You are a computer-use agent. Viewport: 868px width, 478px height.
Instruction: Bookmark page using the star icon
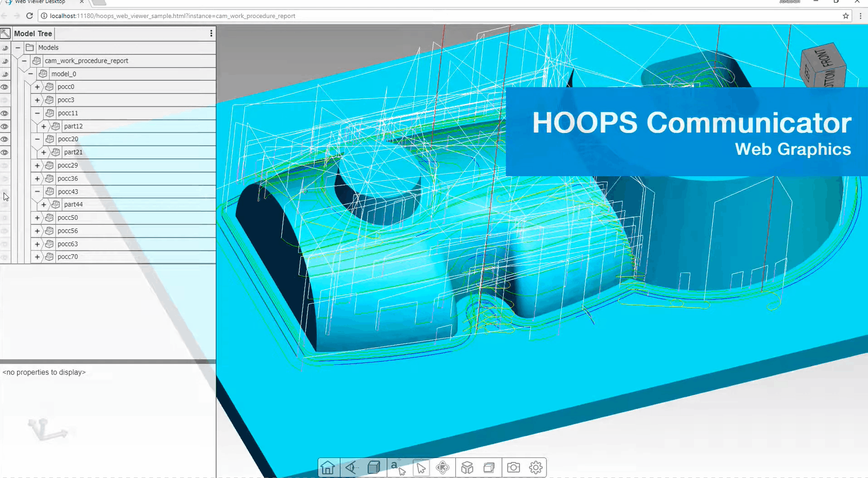846,16
